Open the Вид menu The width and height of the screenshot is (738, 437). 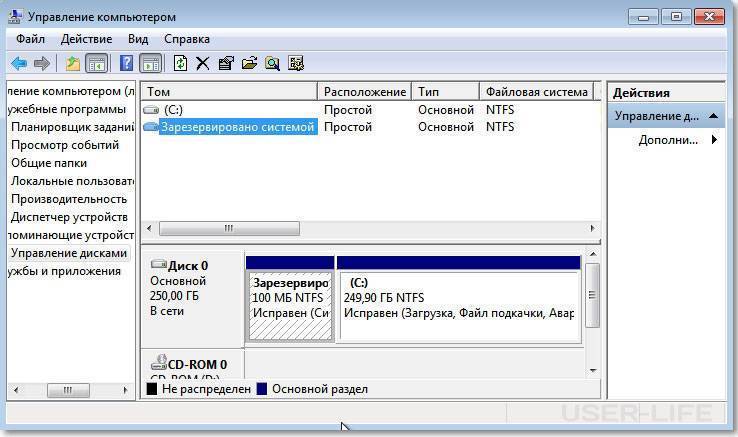tap(138, 39)
